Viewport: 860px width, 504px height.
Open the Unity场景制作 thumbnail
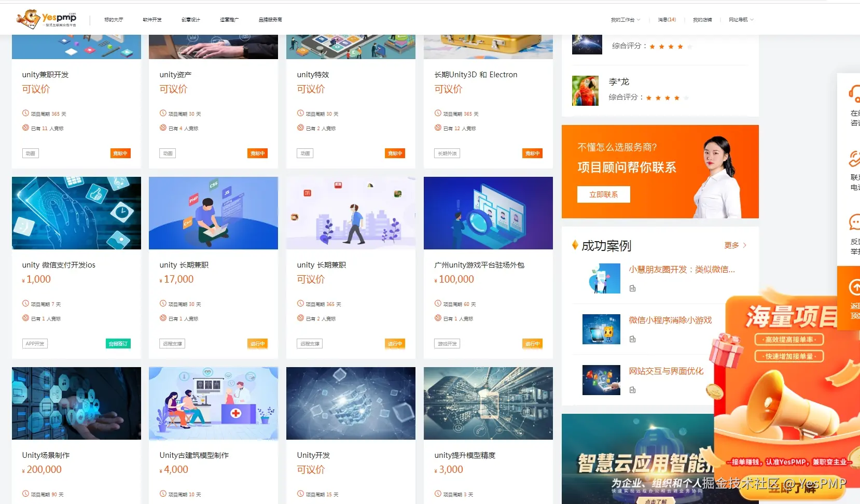[76, 403]
